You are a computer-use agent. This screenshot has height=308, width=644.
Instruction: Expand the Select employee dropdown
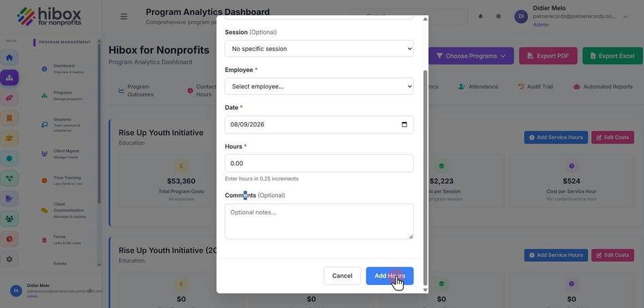[319, 86]
